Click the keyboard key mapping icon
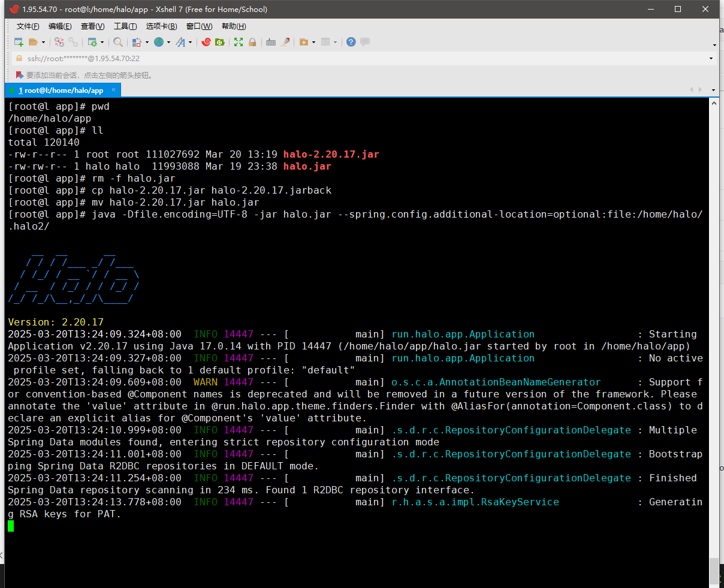724x588 pixels. [271, 42]
